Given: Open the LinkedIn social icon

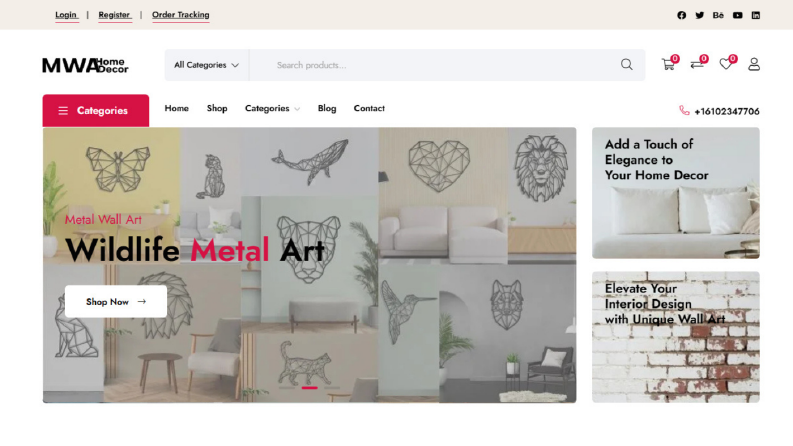Looking at the screenshot, I should (x=756, y=15).
